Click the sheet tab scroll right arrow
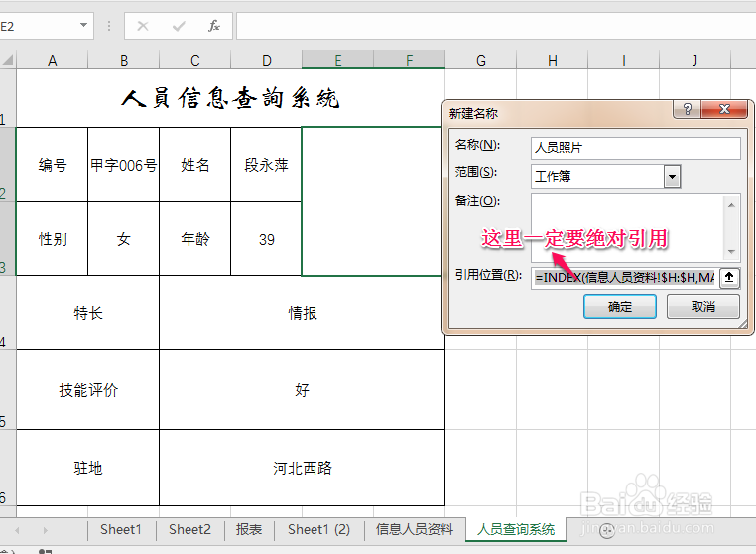 click(45, 530)
